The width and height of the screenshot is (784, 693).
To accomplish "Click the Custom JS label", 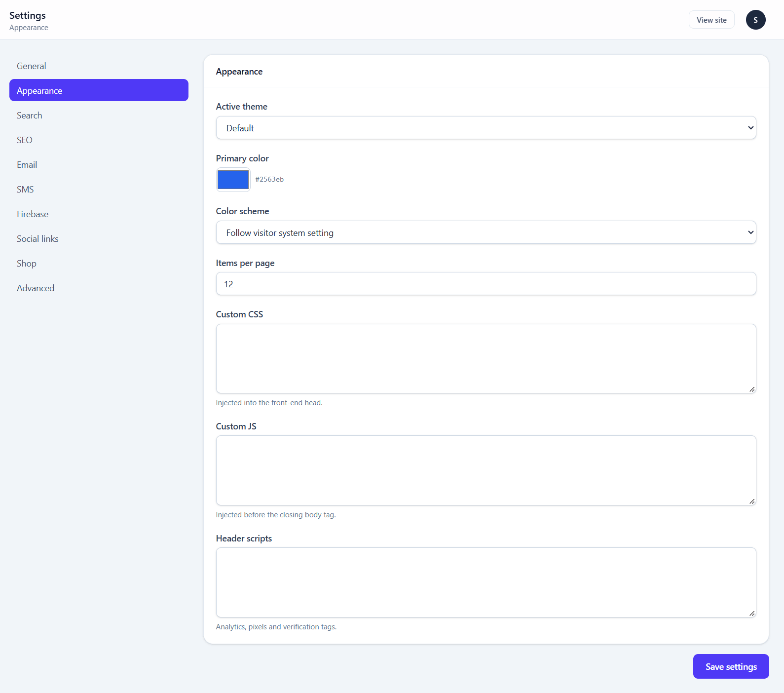I will 236,426.
